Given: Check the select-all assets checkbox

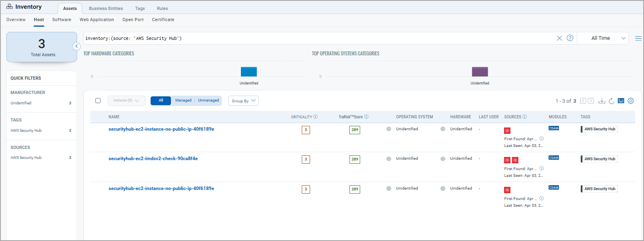Looking at the screenshot, I should coord(98,101).
